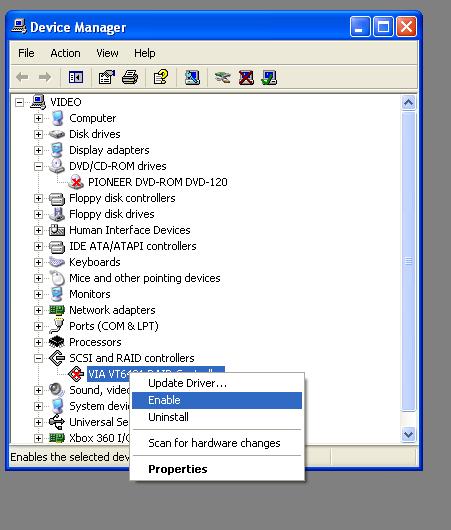Click the Mice and other pointing devices icon

click(57, 278)
